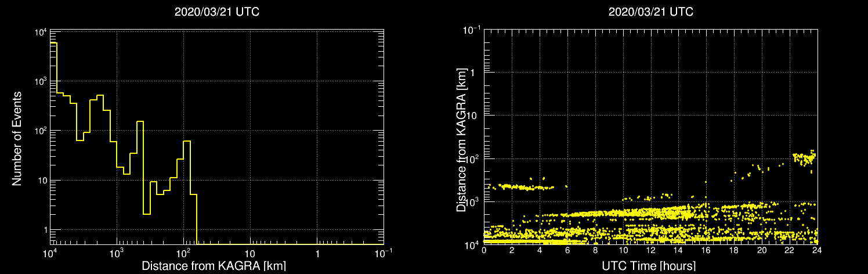Image resolution: width=868 pixels, height=274 pixels.
Task: Select the "Number of Events" axis label
Action: coord(17,138)
